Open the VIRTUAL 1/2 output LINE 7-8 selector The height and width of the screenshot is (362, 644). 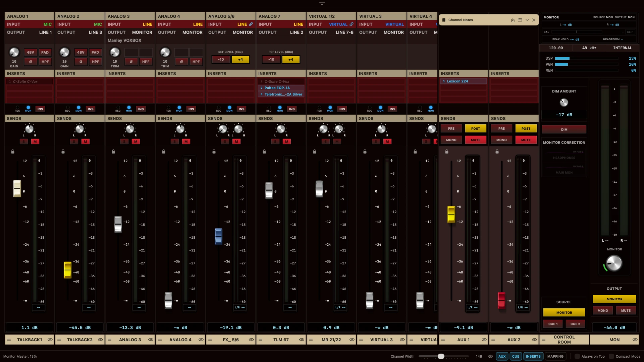(x=344, y=32)
